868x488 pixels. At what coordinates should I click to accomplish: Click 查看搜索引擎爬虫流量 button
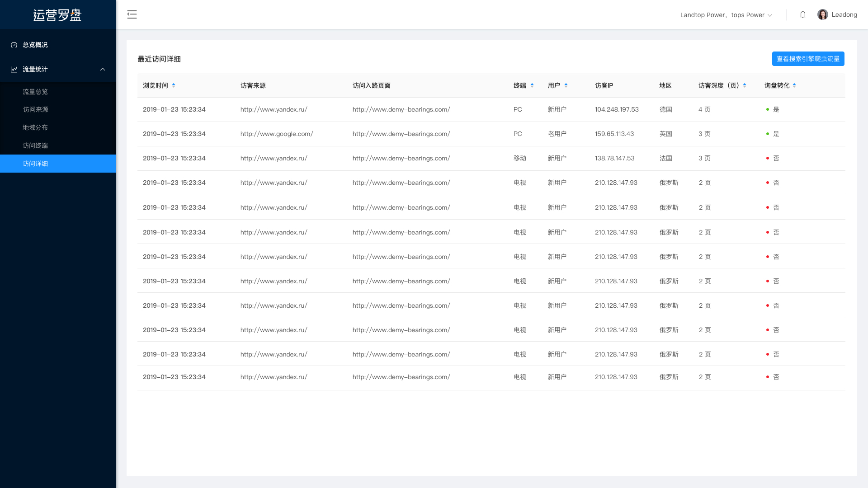click(x=808, y=59)
